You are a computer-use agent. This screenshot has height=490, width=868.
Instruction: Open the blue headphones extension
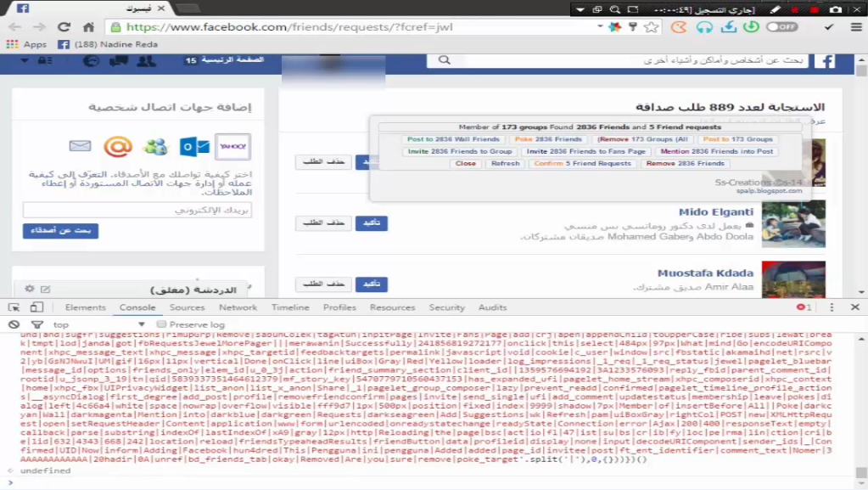pos(704,26)
